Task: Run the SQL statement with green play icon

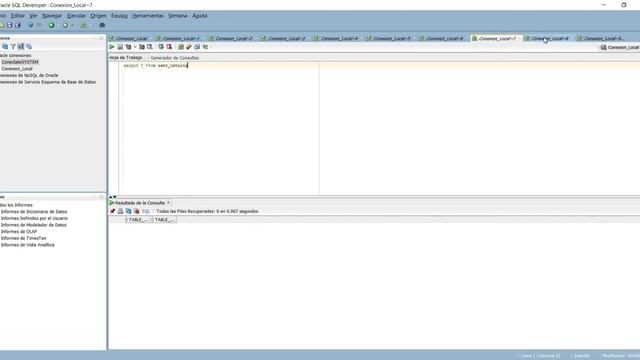Action: 111,47
